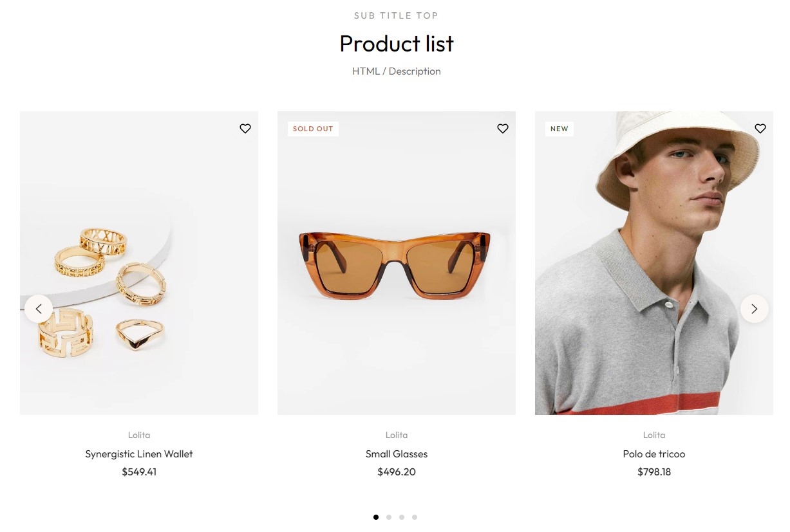View the gray polo shirt model photo
The image size is (790, 532).
point(654,270)
